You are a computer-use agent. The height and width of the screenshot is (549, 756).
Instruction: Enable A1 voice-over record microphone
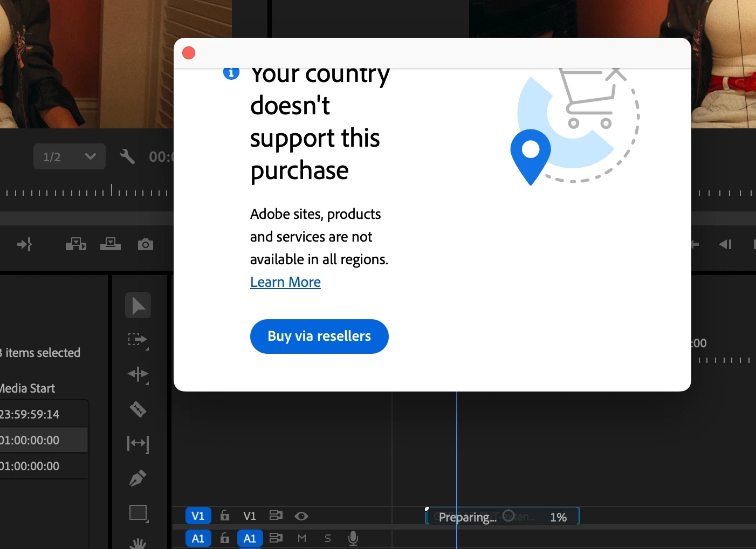[353, 538]
